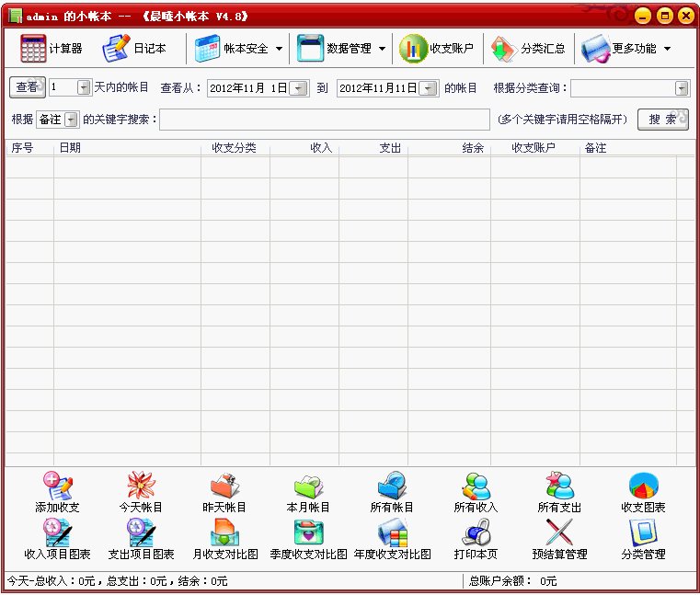700x595 pixels.
Task: Click the 数据管理 toolbar icon
Action: [310, 48]
